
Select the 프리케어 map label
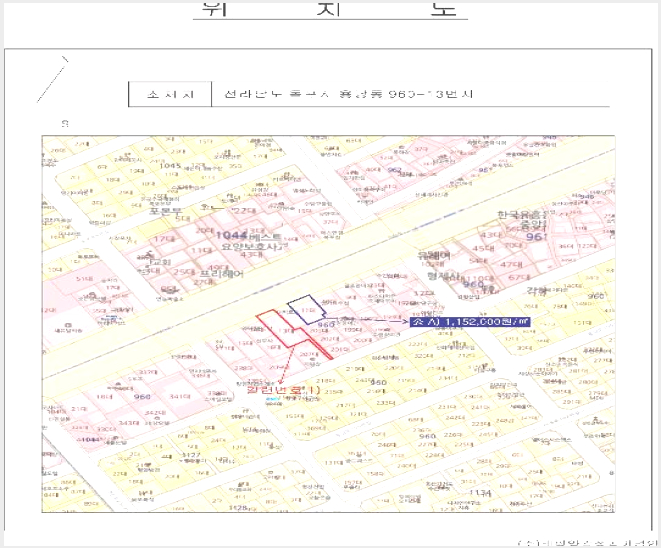(222, 274)
